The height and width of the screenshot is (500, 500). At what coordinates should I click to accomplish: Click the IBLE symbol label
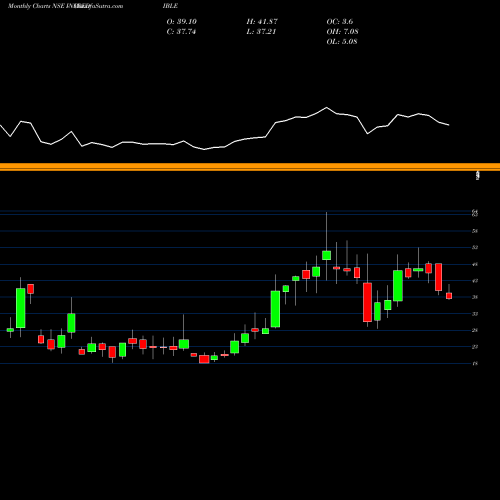(x=170, y=6)
